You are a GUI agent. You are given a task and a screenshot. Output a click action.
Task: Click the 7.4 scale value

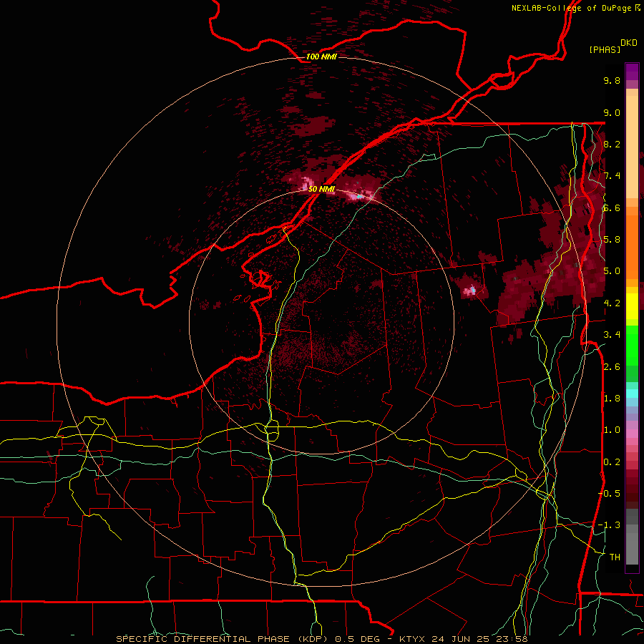tap(612, 176)
